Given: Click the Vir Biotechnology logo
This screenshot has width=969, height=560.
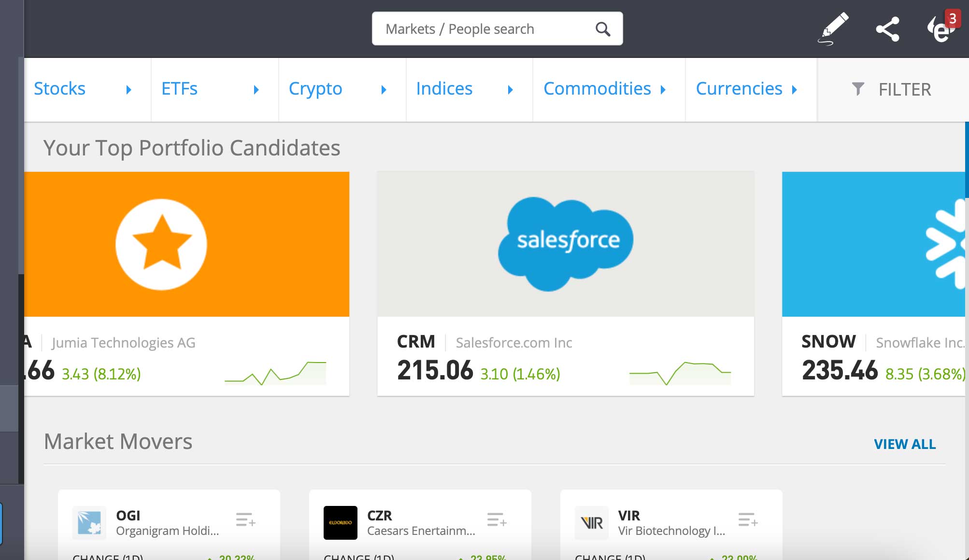Looking at the screenshot, I should (x=592, y=522).
